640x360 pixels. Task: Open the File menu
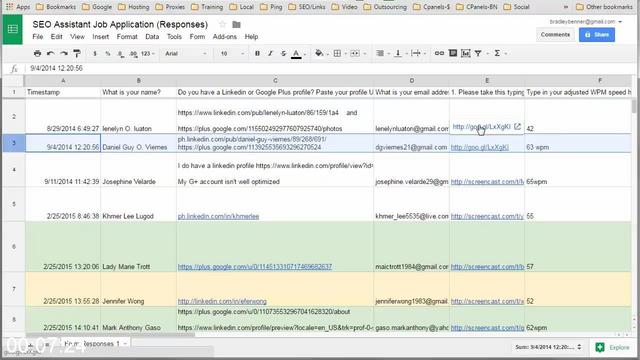click(x=38, y=37)
